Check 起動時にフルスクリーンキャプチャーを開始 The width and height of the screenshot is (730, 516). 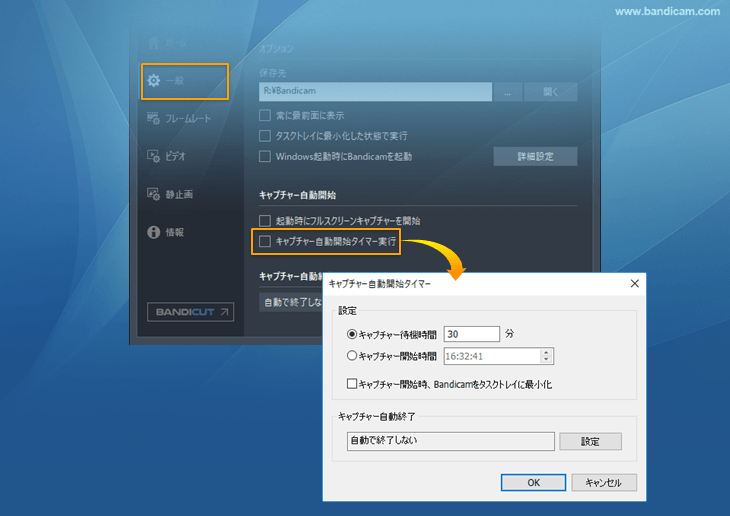[x=265, y=221]
